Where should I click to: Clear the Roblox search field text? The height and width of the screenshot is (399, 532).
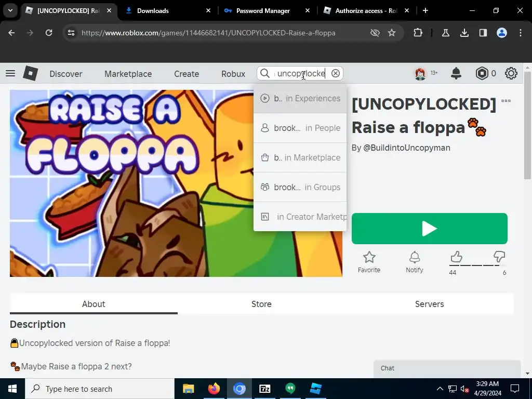pos(335,73)
